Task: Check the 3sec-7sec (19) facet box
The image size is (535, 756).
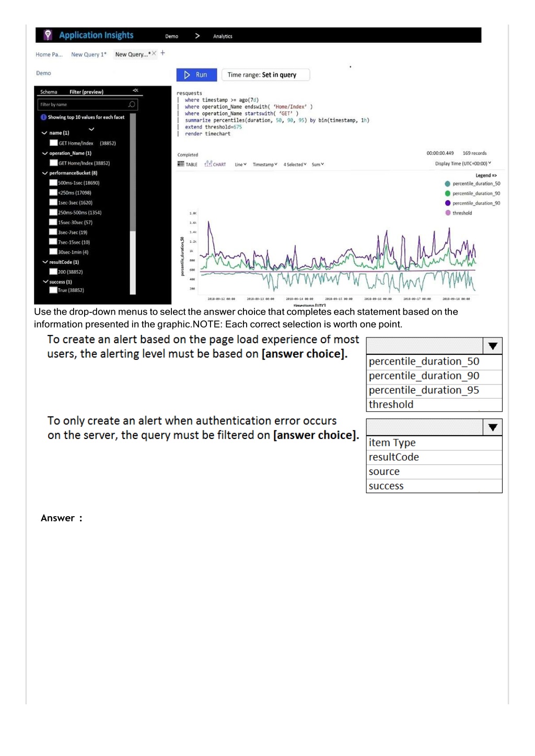Action: (53, 232)
